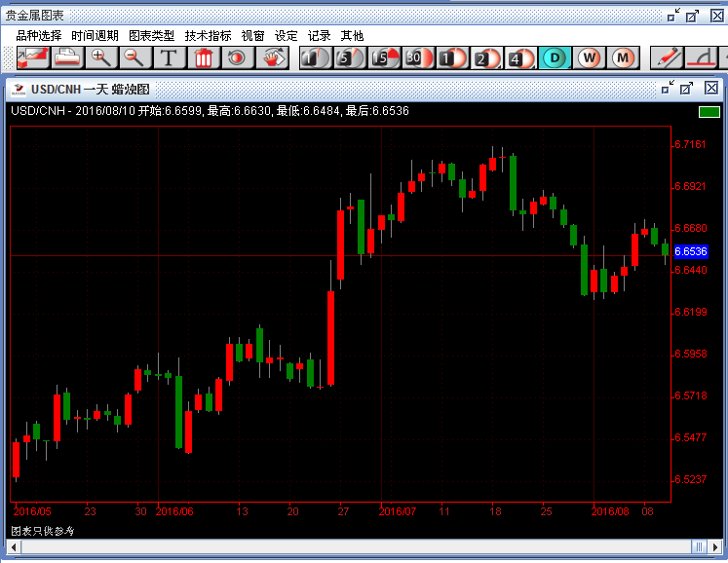Viewport: 728px width, 563px height.
Task: Click the refresh chart icon
Action: click(x=237, y=58)
